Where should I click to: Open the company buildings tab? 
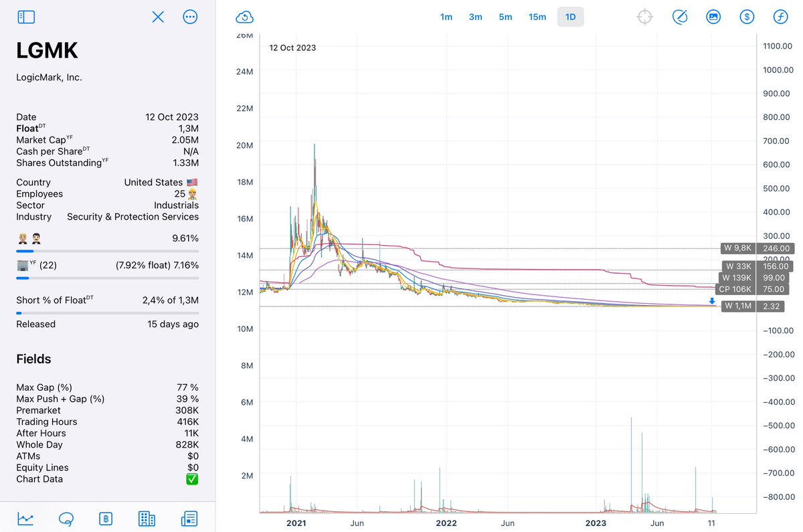click(147, 519)
